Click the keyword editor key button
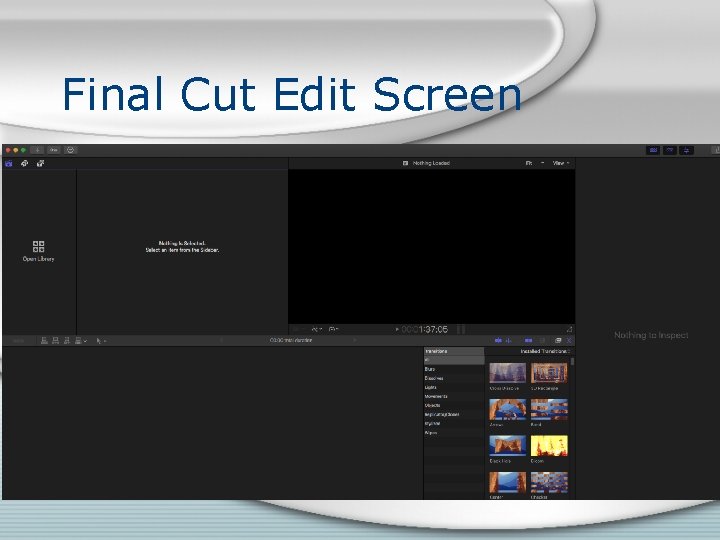This screenshot has height=540, width=720. [x=54, y=150]
